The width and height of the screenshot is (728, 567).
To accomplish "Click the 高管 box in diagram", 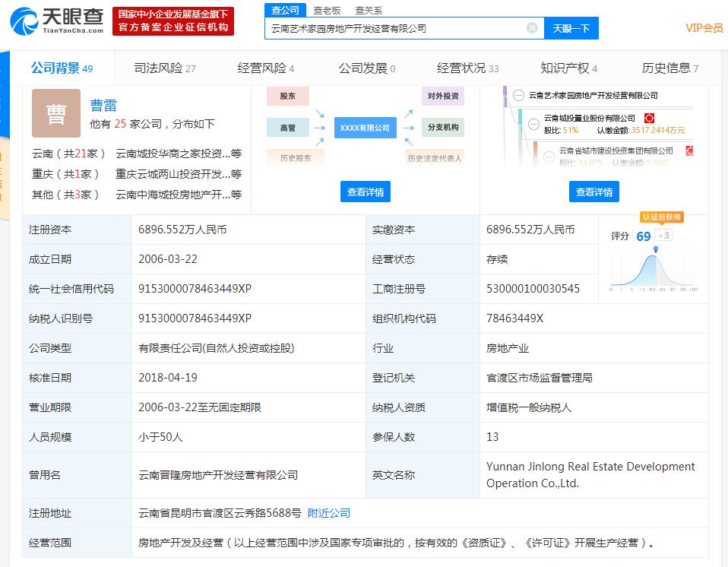I will [288, 128].
